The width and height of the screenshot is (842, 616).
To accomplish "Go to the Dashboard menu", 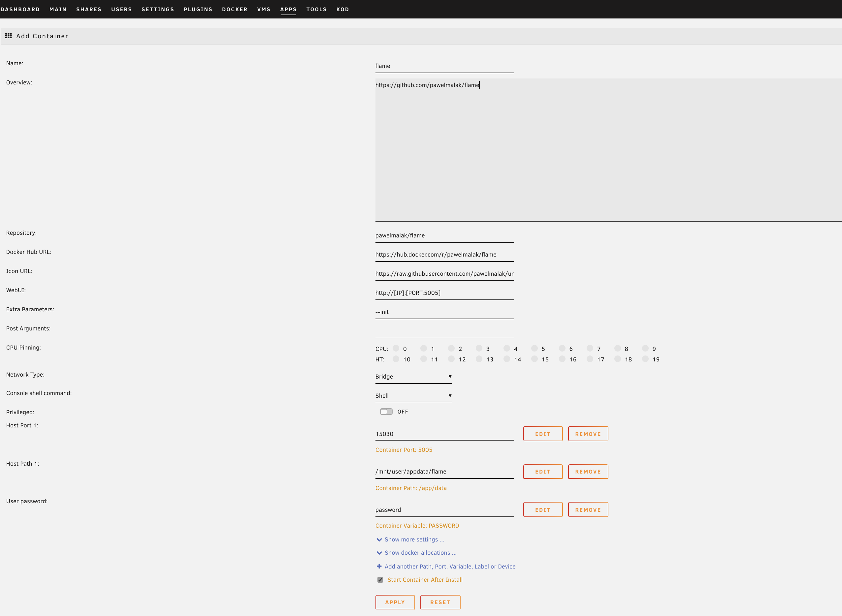I will pos(20,9).
